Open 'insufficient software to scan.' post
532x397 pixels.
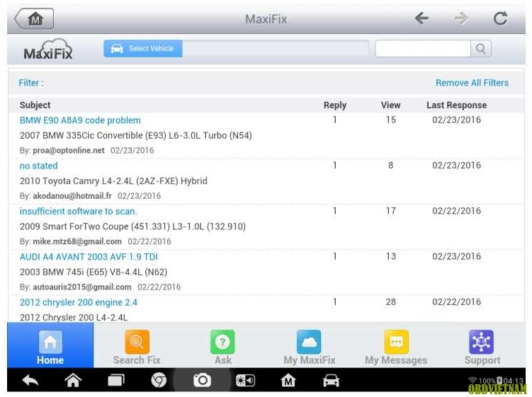[79, 211]
